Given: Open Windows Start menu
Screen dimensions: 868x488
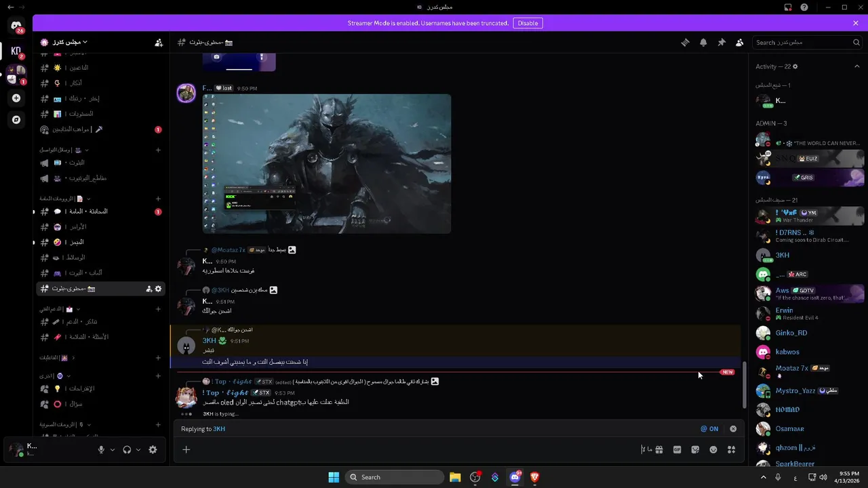Looking at the screenshot, I should 334,477.
